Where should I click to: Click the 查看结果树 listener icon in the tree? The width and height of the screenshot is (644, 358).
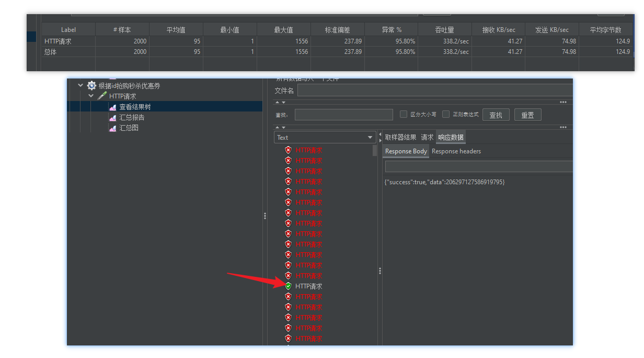[x=112, y=107]
